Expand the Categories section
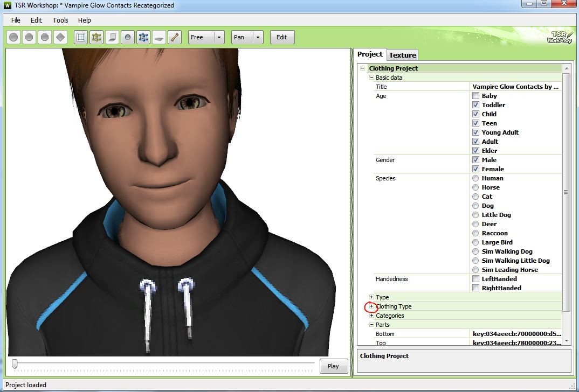579x392 pixels. coord(371,316)
